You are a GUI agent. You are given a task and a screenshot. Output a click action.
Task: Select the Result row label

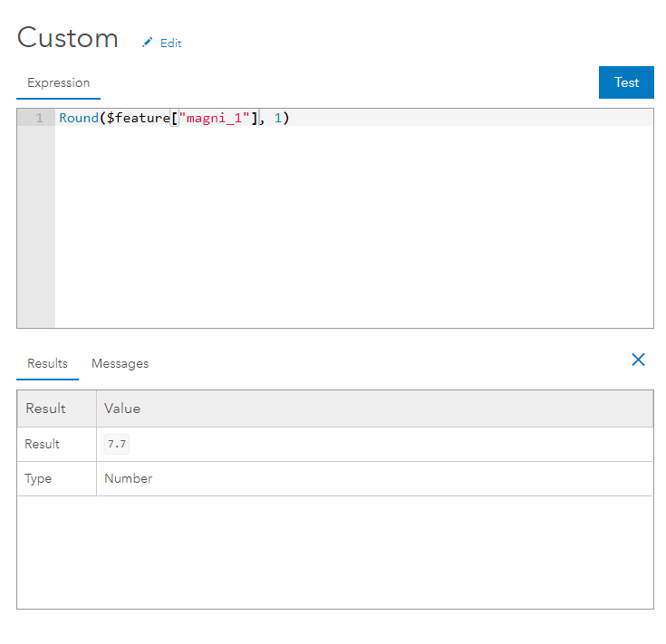tap(42, 444)
